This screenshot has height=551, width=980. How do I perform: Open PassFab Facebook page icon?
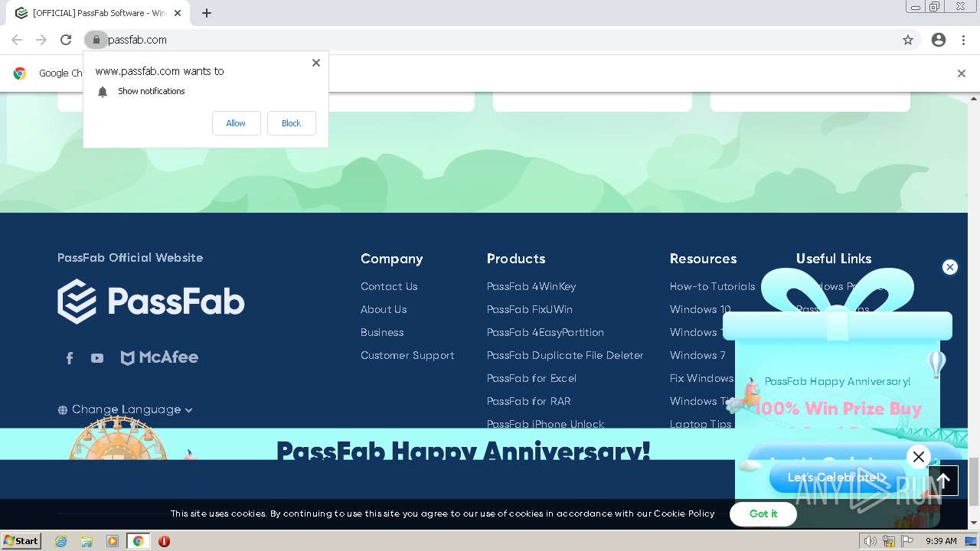(70, 358)
